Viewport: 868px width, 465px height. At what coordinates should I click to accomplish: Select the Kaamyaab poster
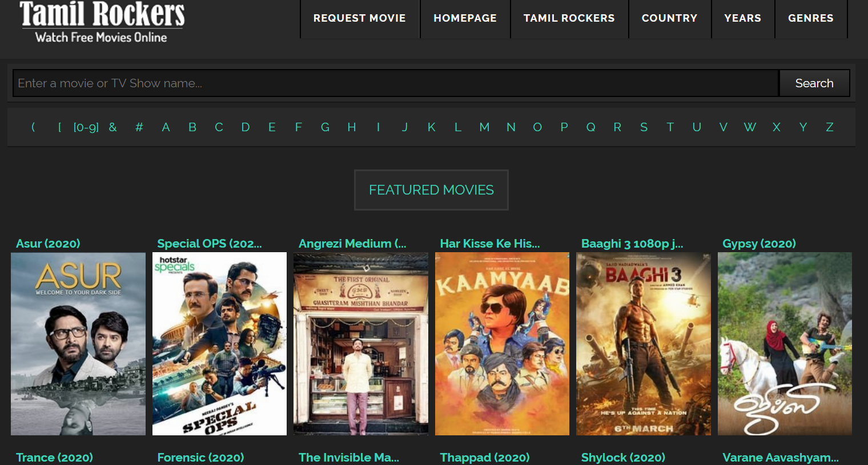tap(502, 344)
